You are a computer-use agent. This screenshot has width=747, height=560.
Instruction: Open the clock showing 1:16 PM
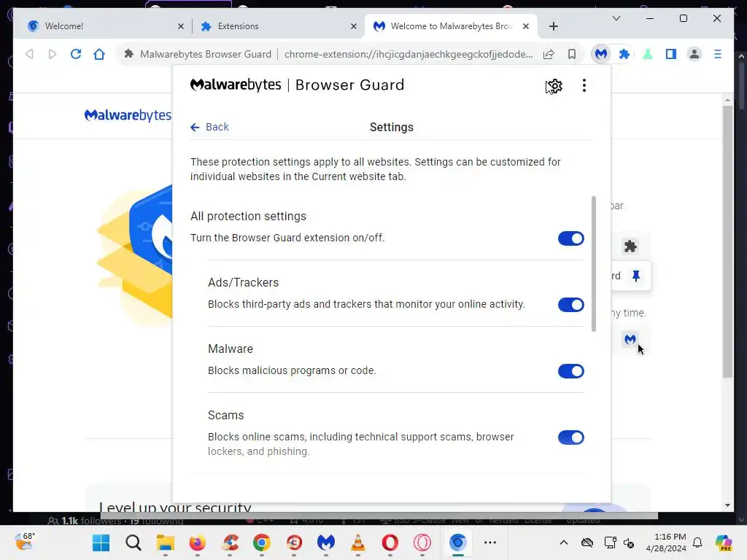pyautogui.click(x=666, y=542)
